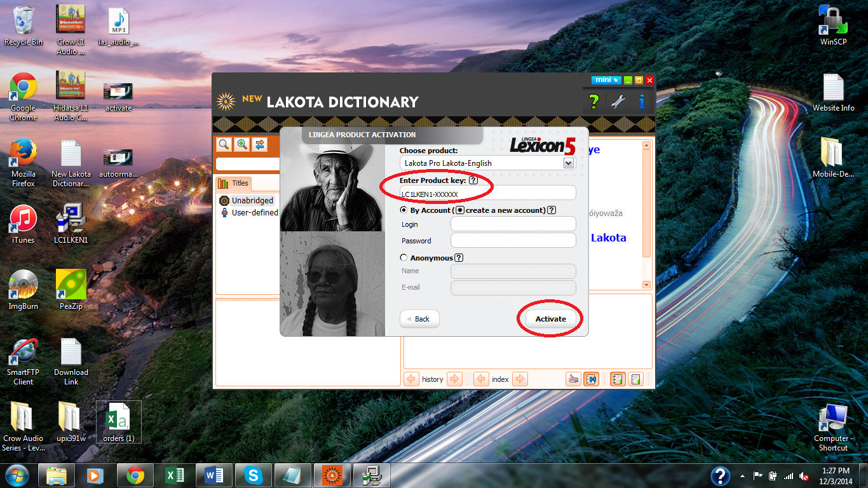Image resolution: width=868 pixels, height=488 pixels.
Task: Select the ImgBurn desktop shortcut
Action: [24, 290]
